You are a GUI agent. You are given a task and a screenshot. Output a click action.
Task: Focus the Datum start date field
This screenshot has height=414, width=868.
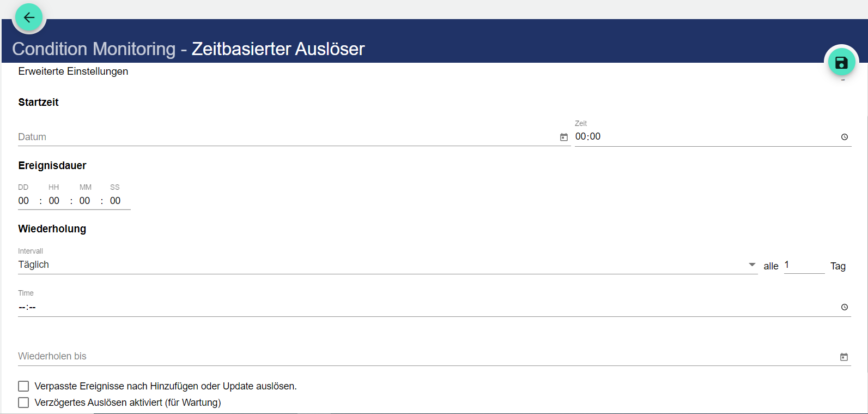pyautogui.click(x=283, y=137)
